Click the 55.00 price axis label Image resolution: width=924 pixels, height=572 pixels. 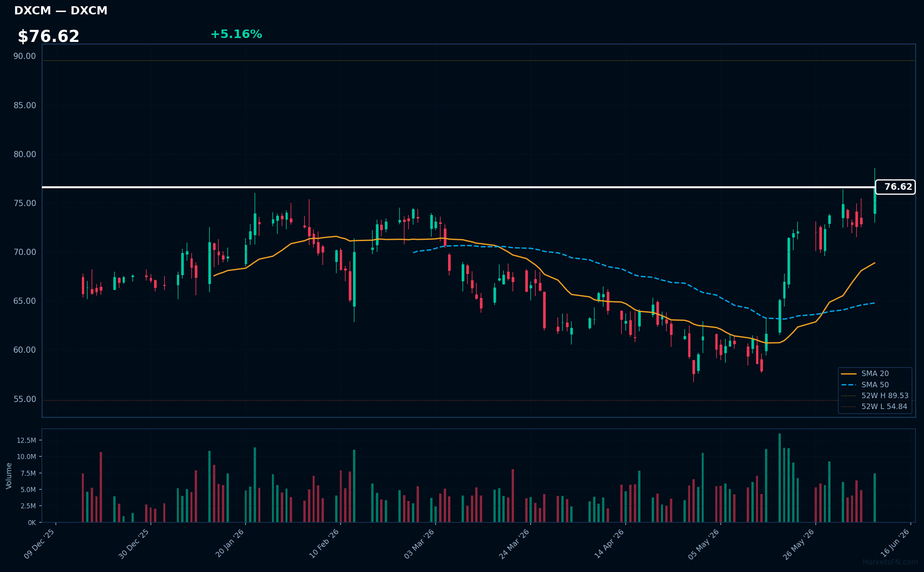(24, 399)
